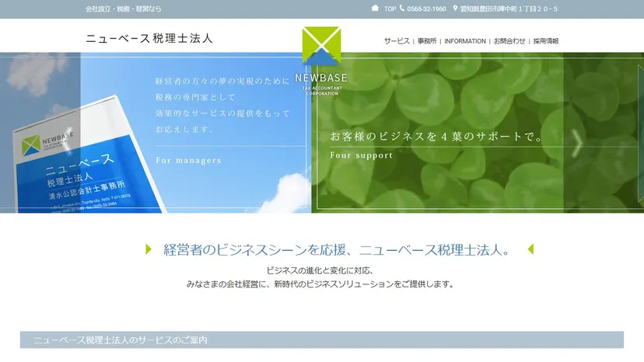The width and height of the screenshot is (644, 362).
Task: Click the green left-pointing triangle by headline
Action: click(x=530, y=249)
